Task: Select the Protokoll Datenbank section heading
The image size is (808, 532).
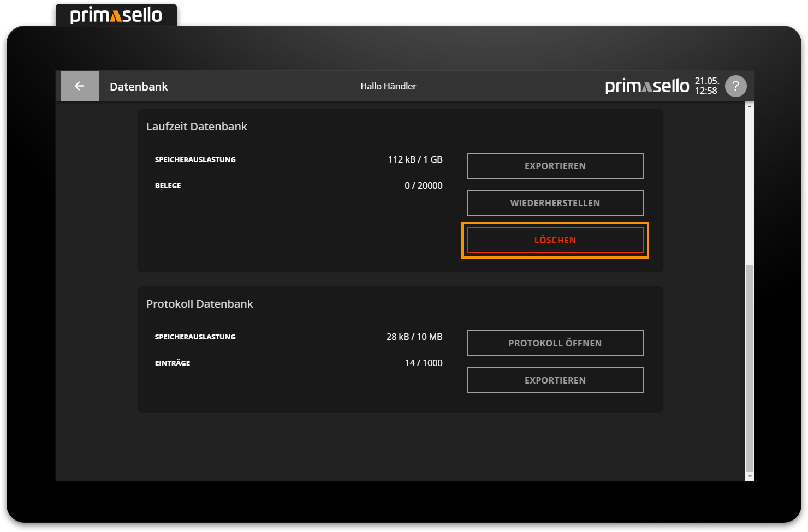Action: 199,304
